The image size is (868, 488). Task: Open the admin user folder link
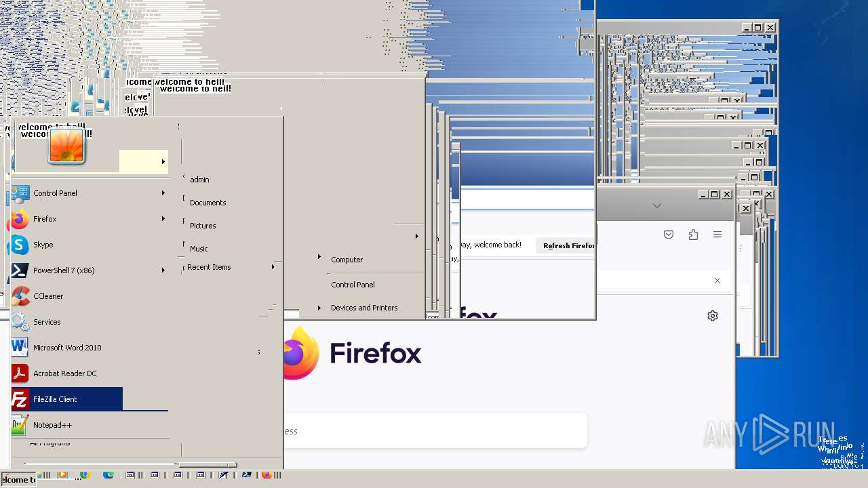tap(199, 180)
